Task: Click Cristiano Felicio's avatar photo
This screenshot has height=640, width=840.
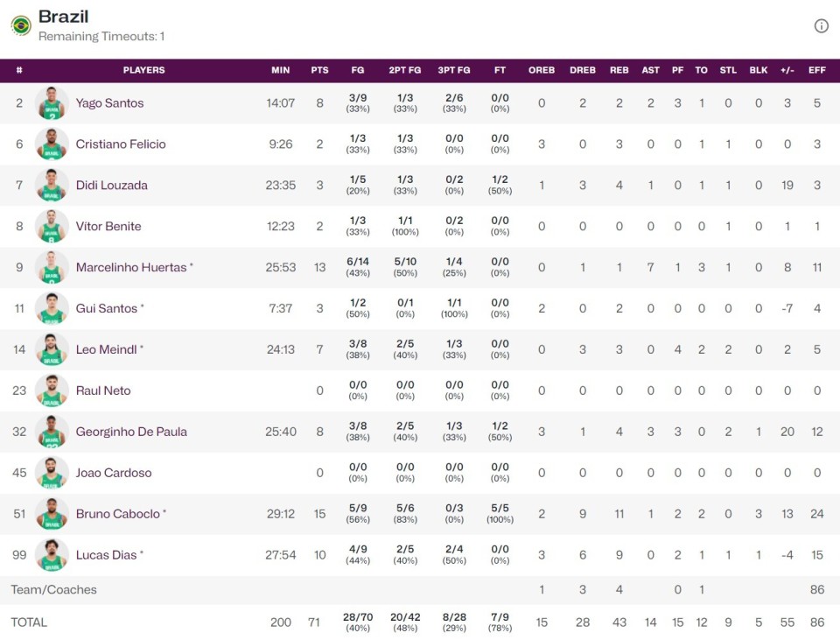Action: [x=52, y=144]
